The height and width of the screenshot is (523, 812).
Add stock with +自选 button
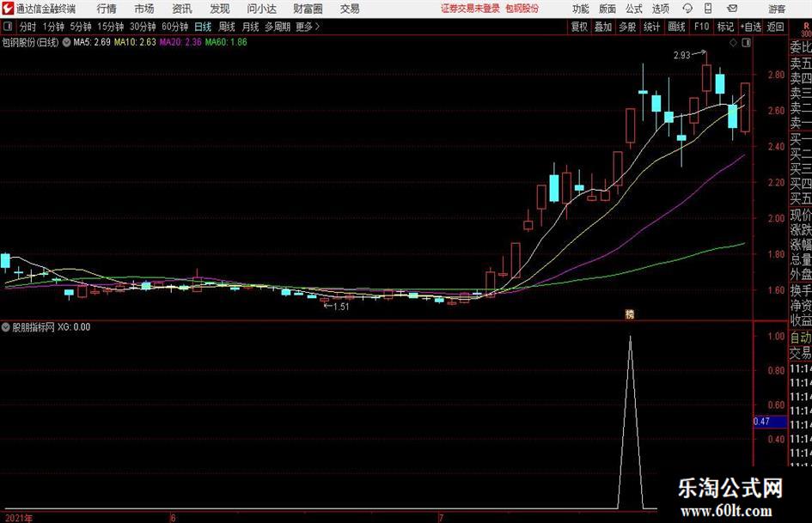(750, 27)
